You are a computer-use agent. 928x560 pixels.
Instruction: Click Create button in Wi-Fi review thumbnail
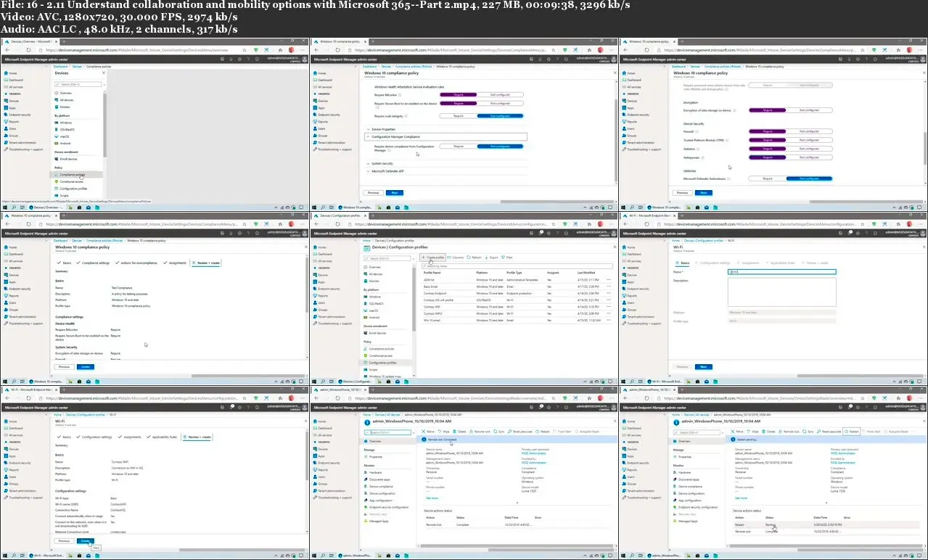pos(86,540)
